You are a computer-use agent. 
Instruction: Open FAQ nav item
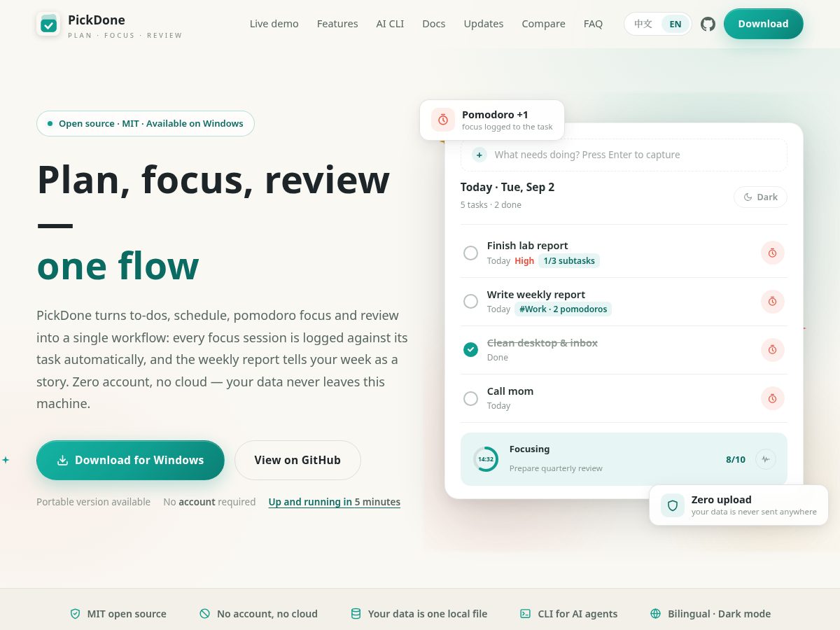pyautogui.click(x=593, y=24)
